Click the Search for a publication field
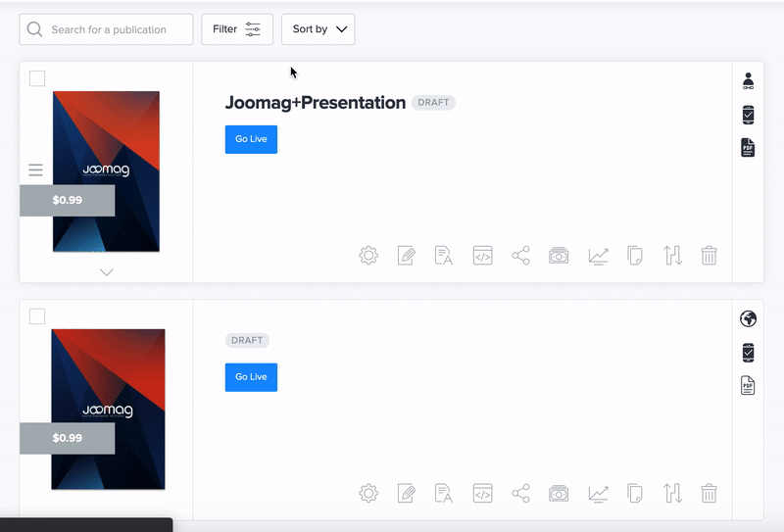 (x=108, y=29)
